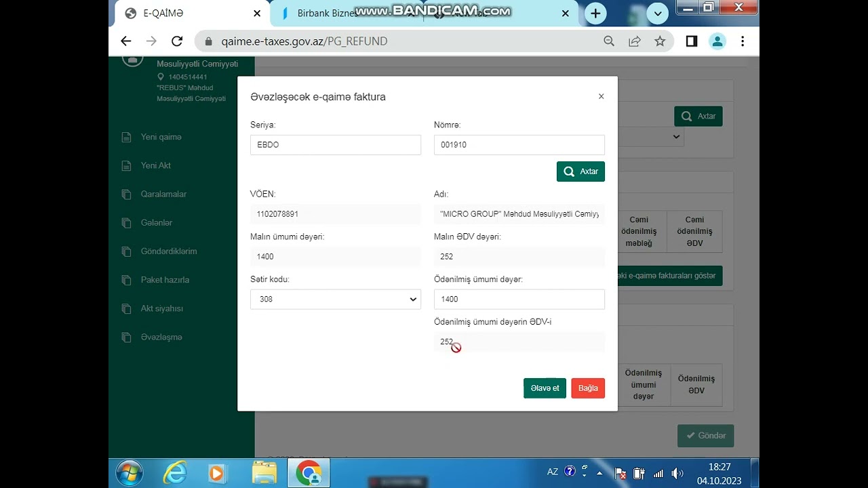Open Yeni qaimə in the sidebar
The width and height of the screenshot is (868, 488).
161,137
